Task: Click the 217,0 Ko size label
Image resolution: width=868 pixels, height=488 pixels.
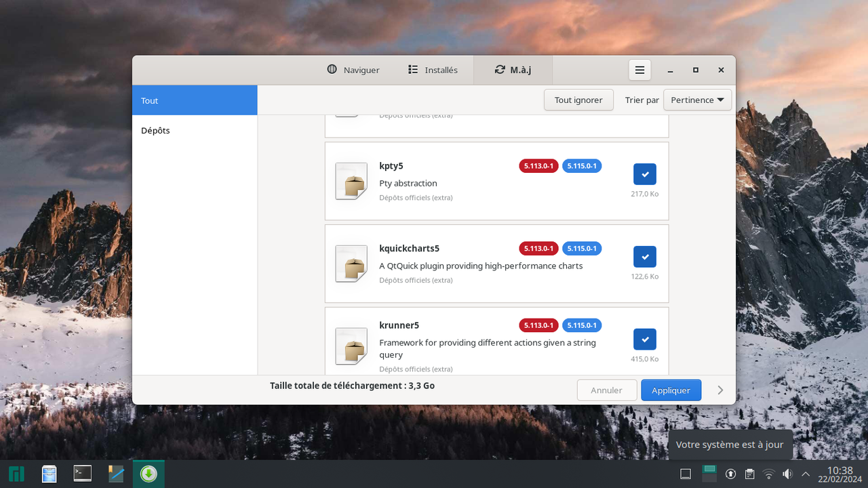Action: (644, 194)
